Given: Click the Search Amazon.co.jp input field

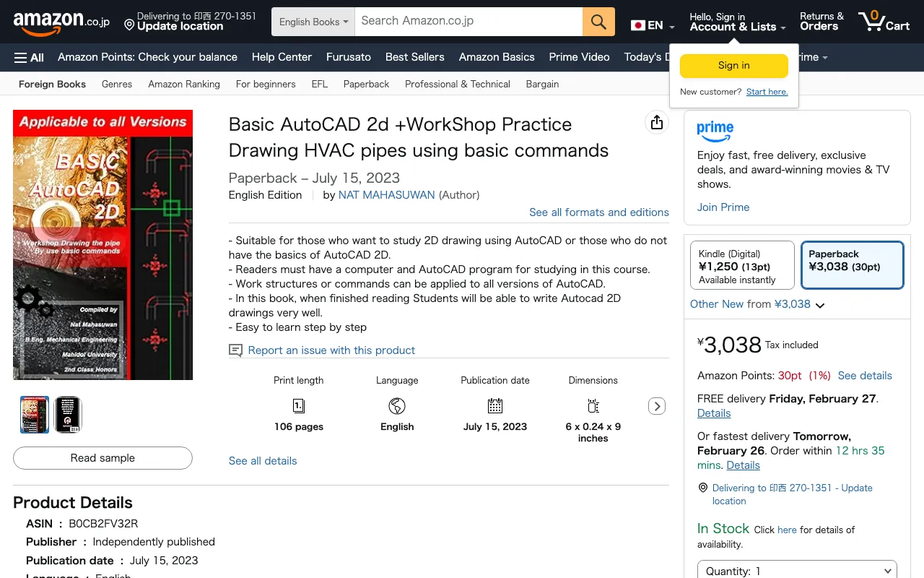Looking at the screenshot, I should [469, 22].
